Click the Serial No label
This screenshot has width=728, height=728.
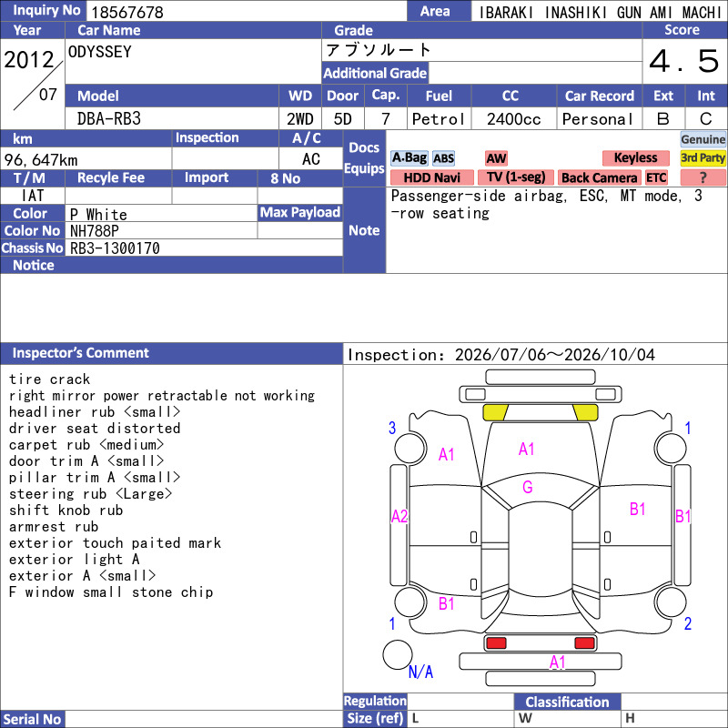pyautogui.click(x=32, y=719)
